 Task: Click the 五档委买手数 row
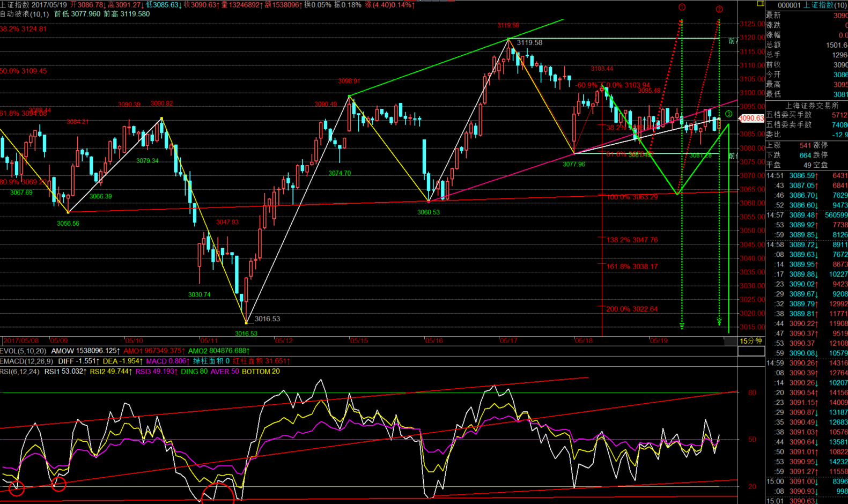point(807,115)
